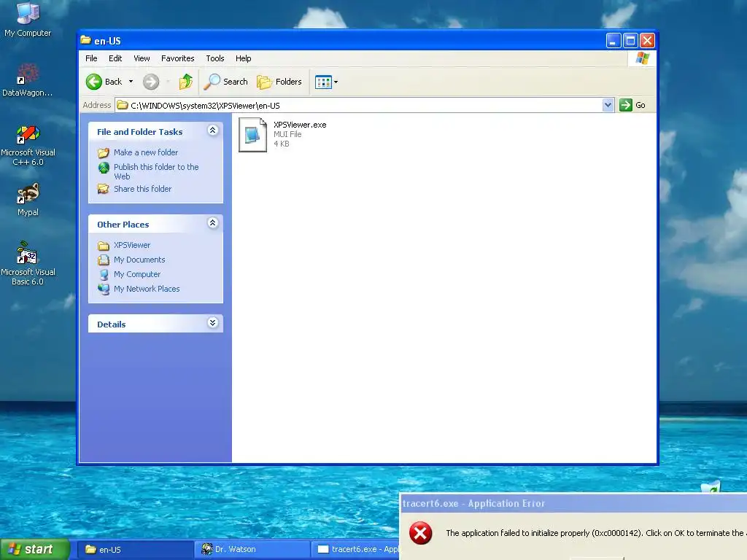Open the Favorites menu
This screenshot has height=560, width=747.
tap(178, 58)
